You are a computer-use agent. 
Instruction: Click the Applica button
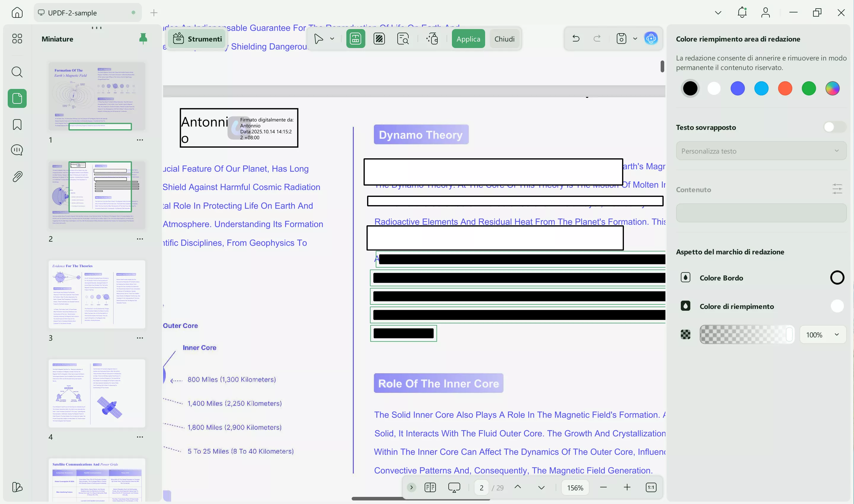[x=468, y=39]
